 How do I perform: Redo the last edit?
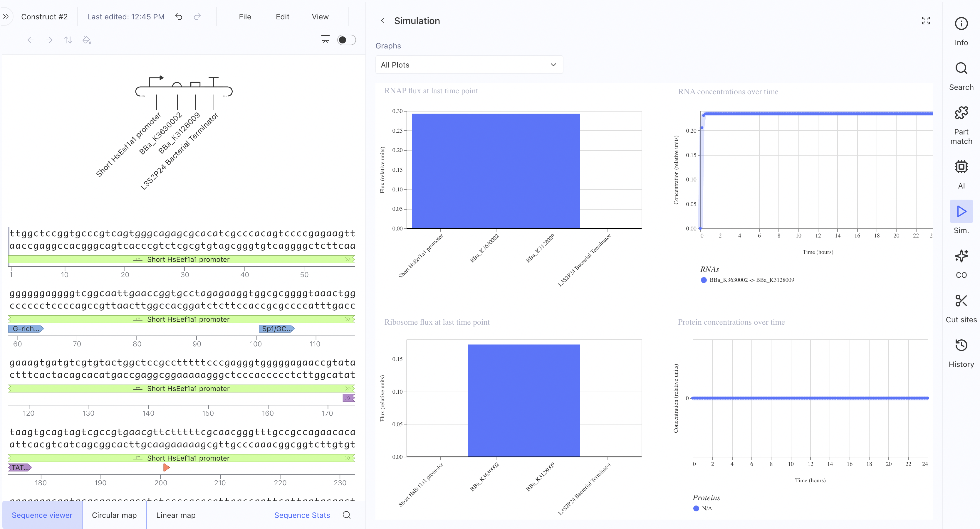point(197,16)
